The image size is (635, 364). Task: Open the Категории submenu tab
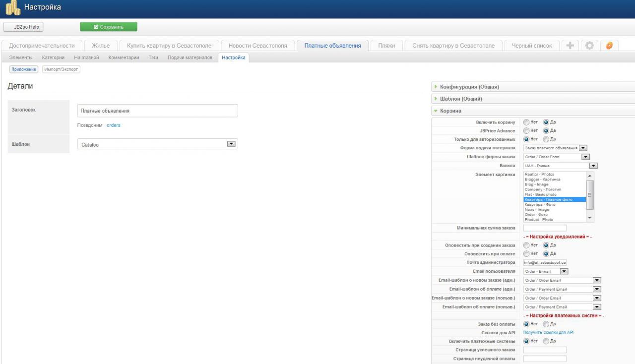coord(53,58)
